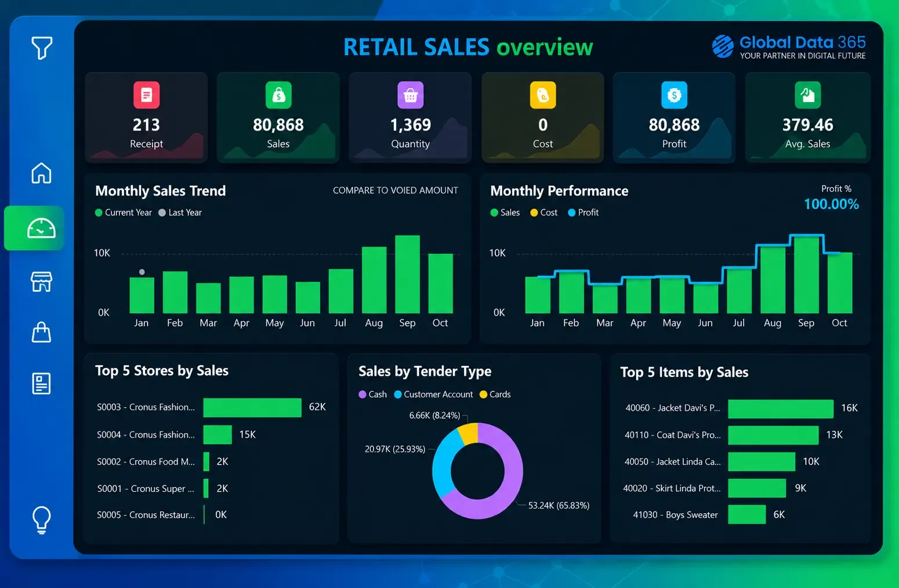
Task: Click the S0002 - Cronus Food M... label
Action: coord(146,462)
